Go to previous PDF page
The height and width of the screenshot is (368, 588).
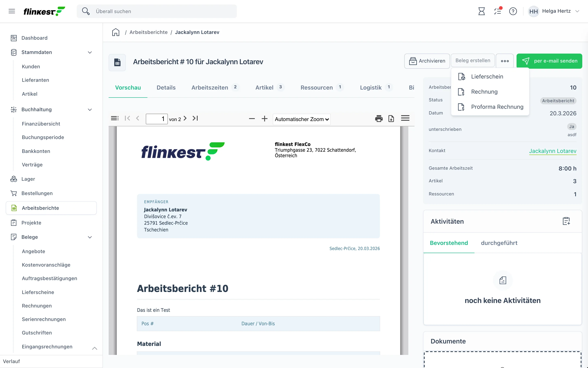tap(138, 118)
